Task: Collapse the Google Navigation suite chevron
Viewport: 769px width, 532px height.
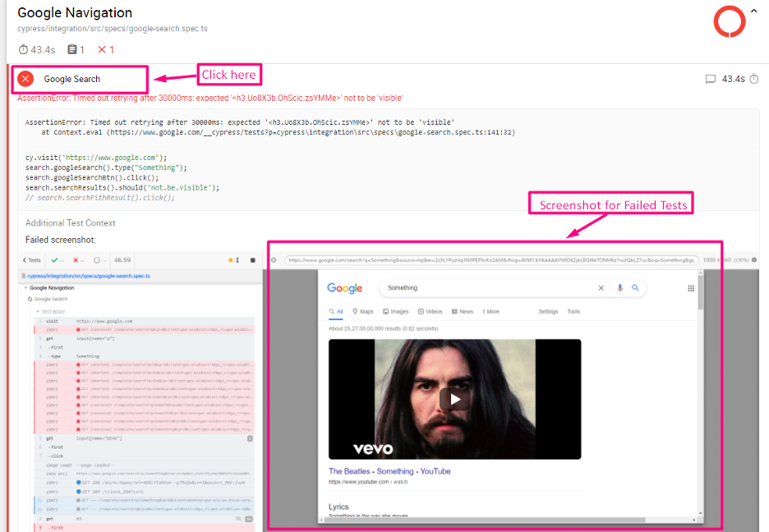Action: 753,11
